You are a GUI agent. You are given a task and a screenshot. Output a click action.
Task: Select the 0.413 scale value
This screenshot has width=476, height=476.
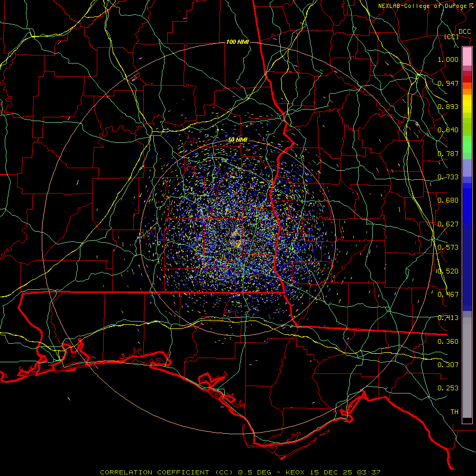(x=448, y=318)
